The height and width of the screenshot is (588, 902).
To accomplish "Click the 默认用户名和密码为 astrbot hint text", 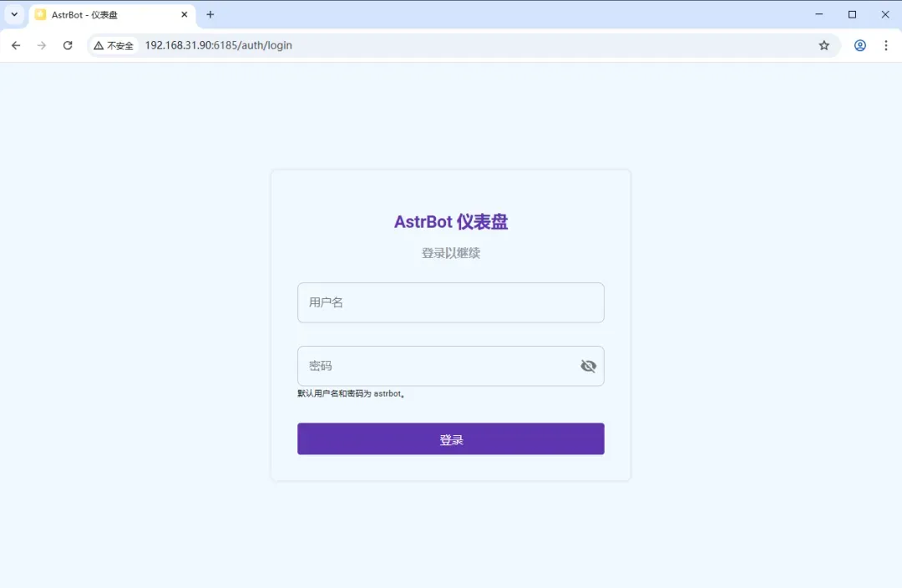I will pos(351,393).
